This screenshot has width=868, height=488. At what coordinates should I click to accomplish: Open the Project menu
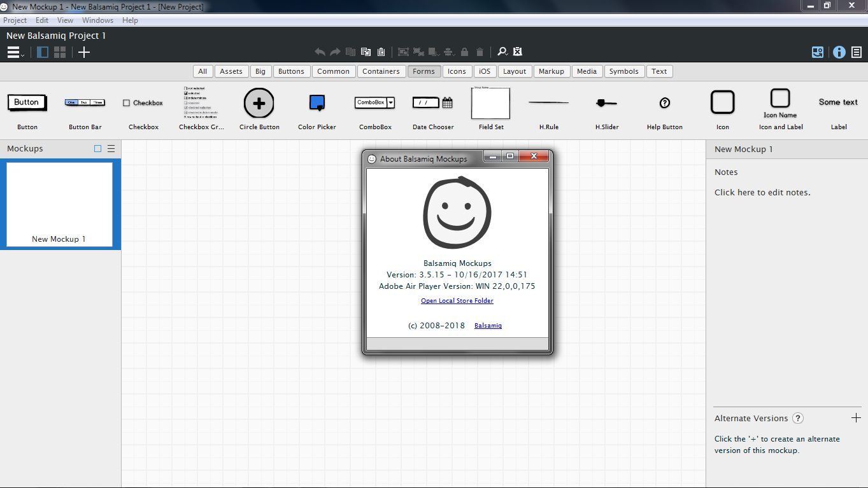point(15,20)
